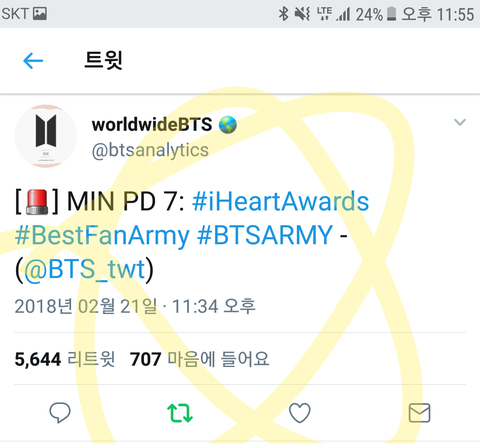Open the @btsanalytics handle
This screenshot has width=480, height=444.
[150, 150]
